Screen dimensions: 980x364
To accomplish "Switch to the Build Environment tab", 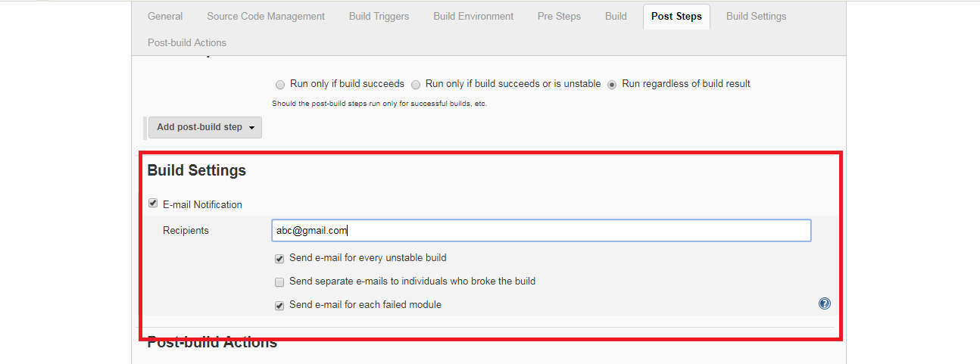I will [473, 16].
